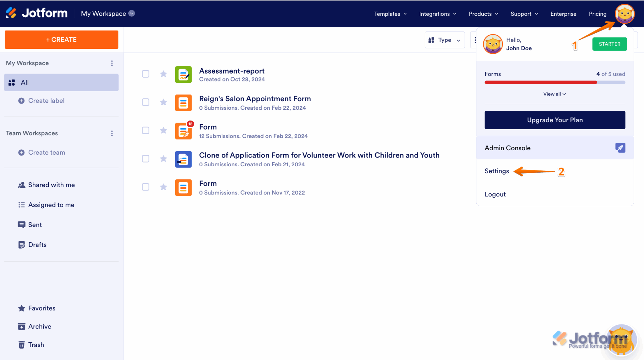644x360 pixels.
Task: Expand the Type filter dropdown
Action: 445,40
